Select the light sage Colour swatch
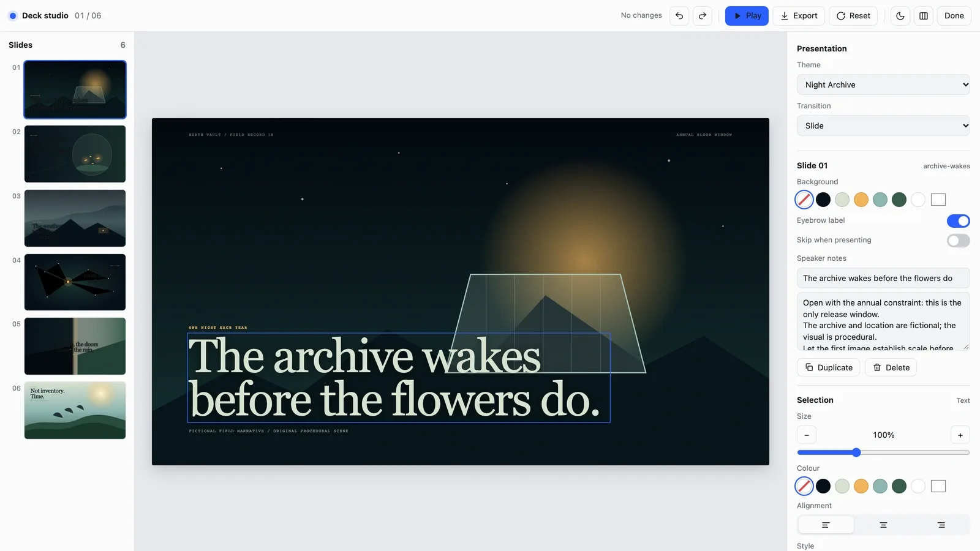 842,486
